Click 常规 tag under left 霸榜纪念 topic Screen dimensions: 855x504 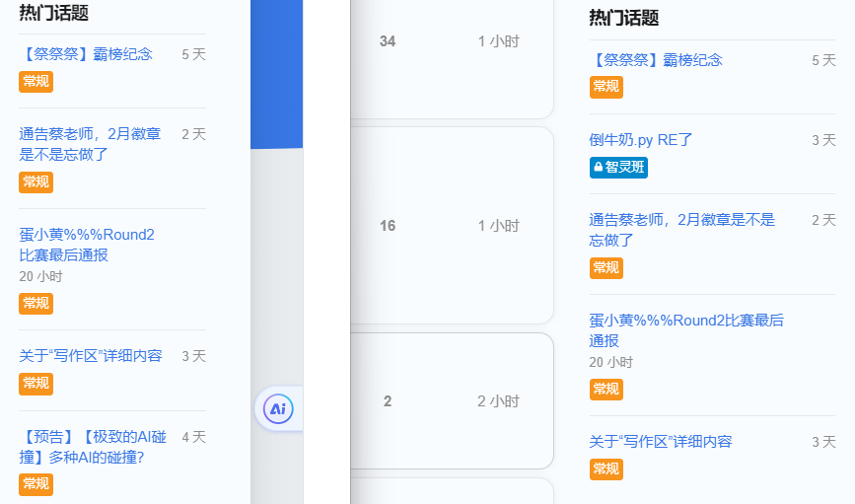click(x=36, y=81)
